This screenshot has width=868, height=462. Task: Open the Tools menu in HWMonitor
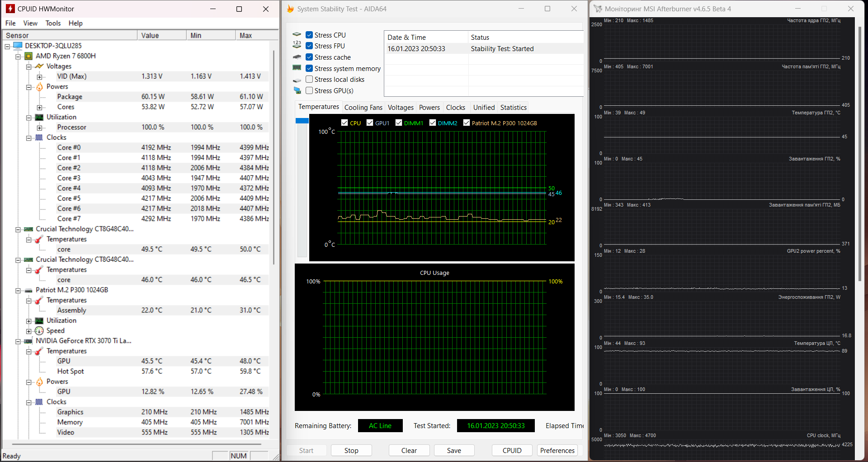click(x=53, y=23)
